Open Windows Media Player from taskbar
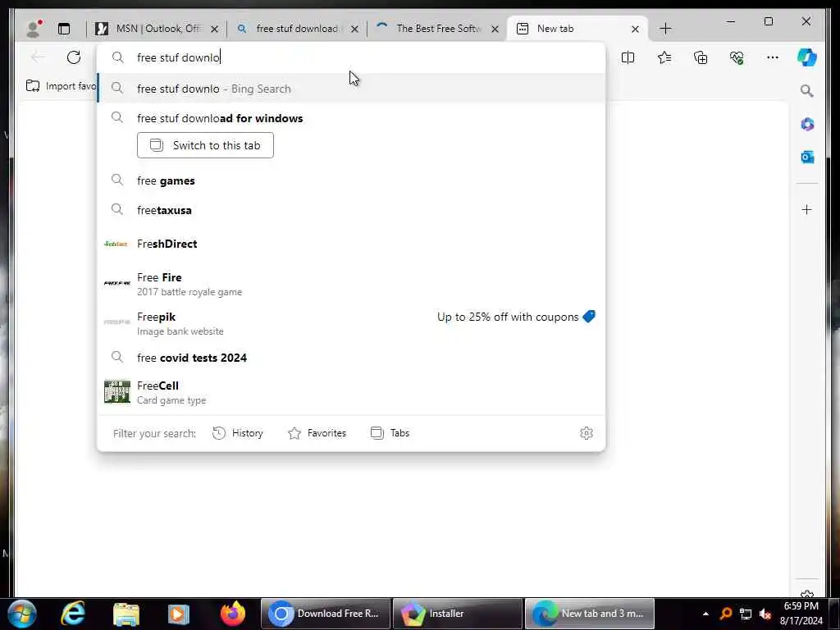The width and height of the screenshot is (840, 630). (178, 614)
